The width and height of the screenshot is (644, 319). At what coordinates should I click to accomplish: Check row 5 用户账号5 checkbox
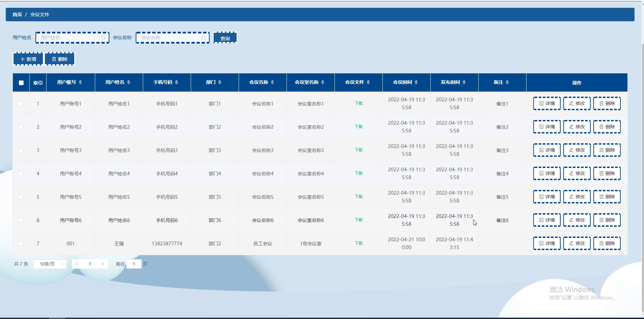coord(21,197)
